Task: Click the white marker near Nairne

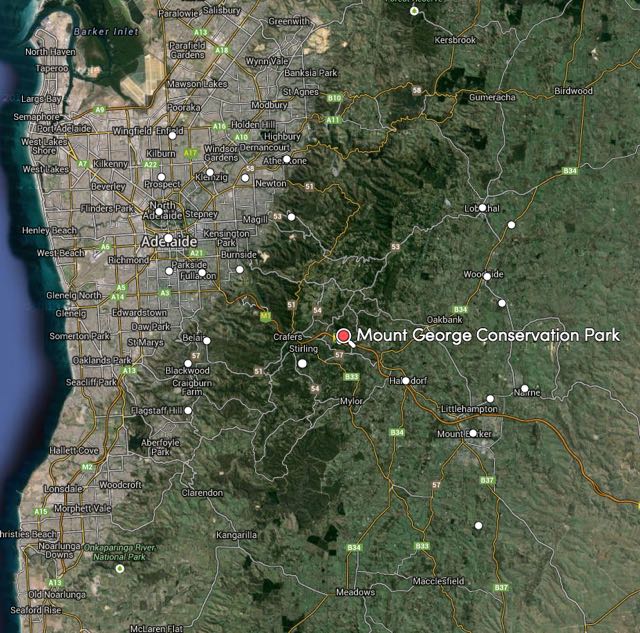Action: (x=524, y=389)
